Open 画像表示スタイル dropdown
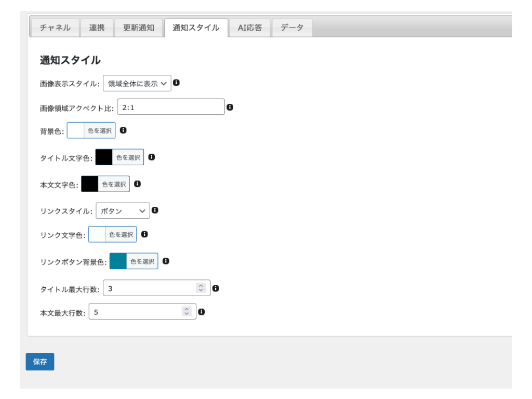This screenshot has width=532, height=399. (137, 84)
